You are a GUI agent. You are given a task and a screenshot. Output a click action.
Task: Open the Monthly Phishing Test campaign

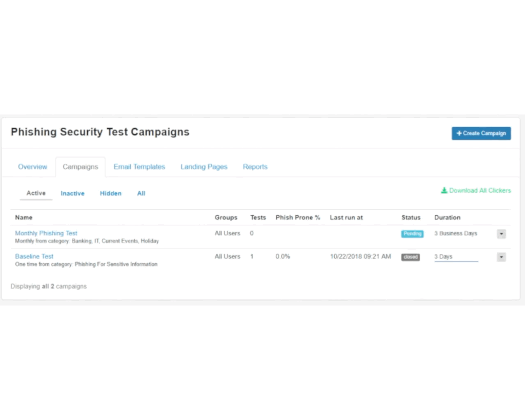[46, 233]
